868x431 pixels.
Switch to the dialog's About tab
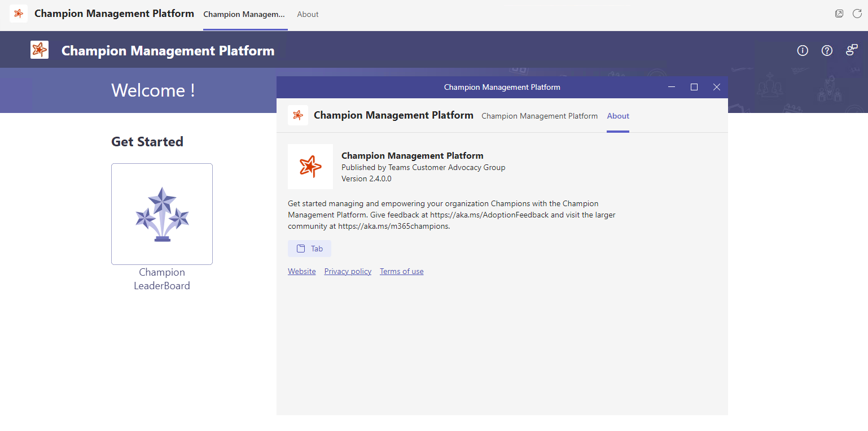618,116
